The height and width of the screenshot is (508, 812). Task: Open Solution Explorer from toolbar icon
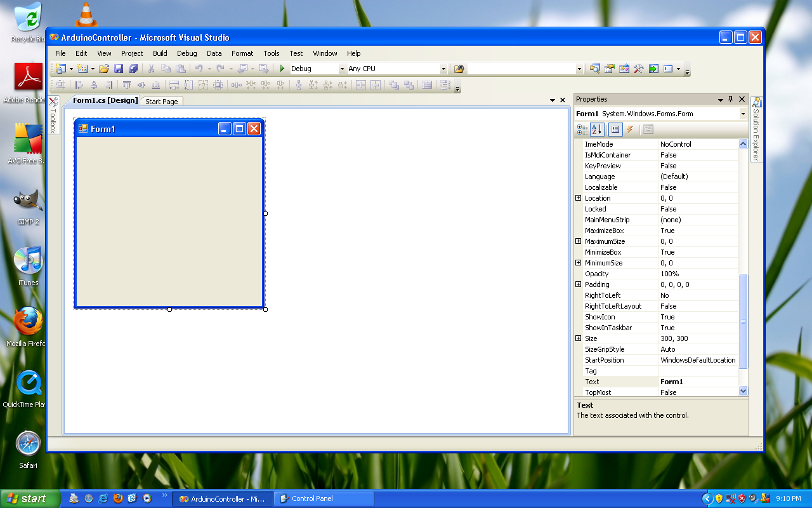tap(595, 69)
